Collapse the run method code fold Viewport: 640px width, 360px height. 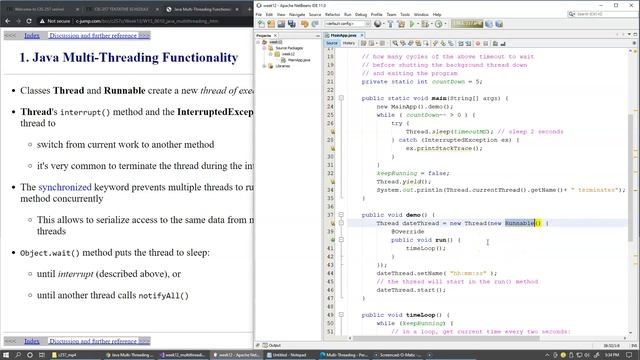pos(341,240)
